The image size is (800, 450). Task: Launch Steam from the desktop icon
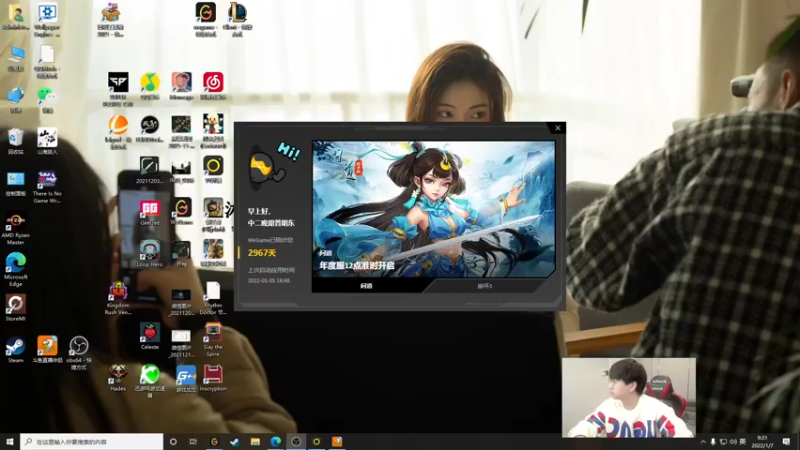point(15,350)
